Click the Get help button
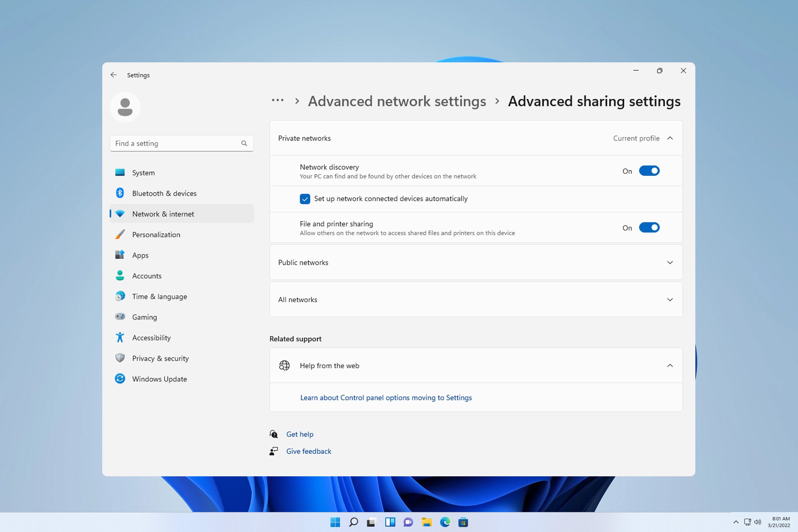Viewport: 798px width, 532px height. 300,434
